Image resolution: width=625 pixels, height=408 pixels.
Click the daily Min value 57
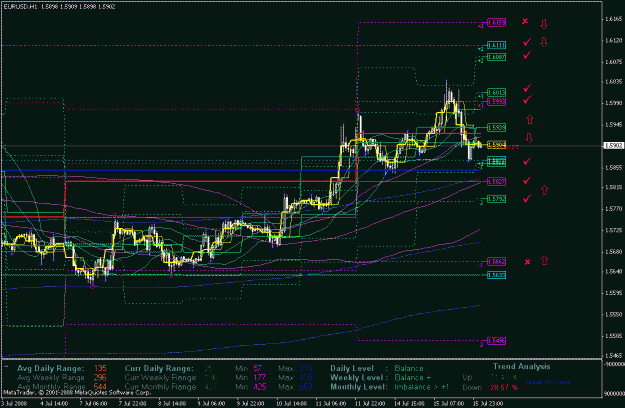pos(257,369)
